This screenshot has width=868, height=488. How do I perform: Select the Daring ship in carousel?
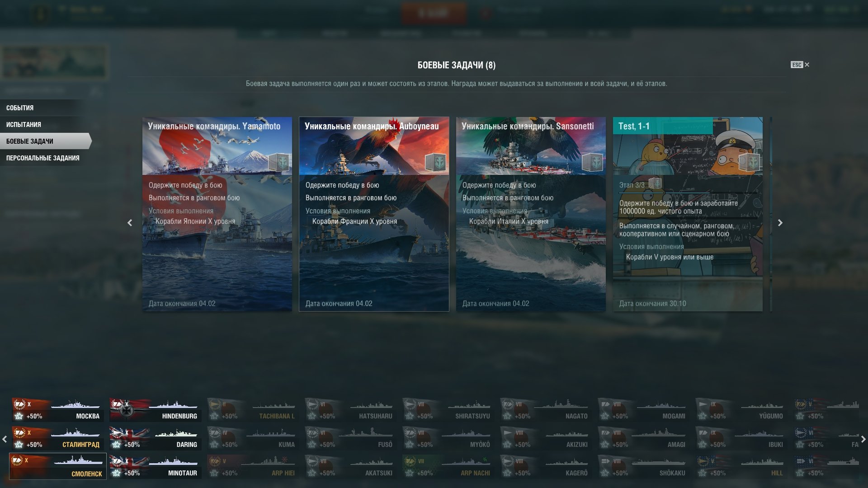(156, 438)
